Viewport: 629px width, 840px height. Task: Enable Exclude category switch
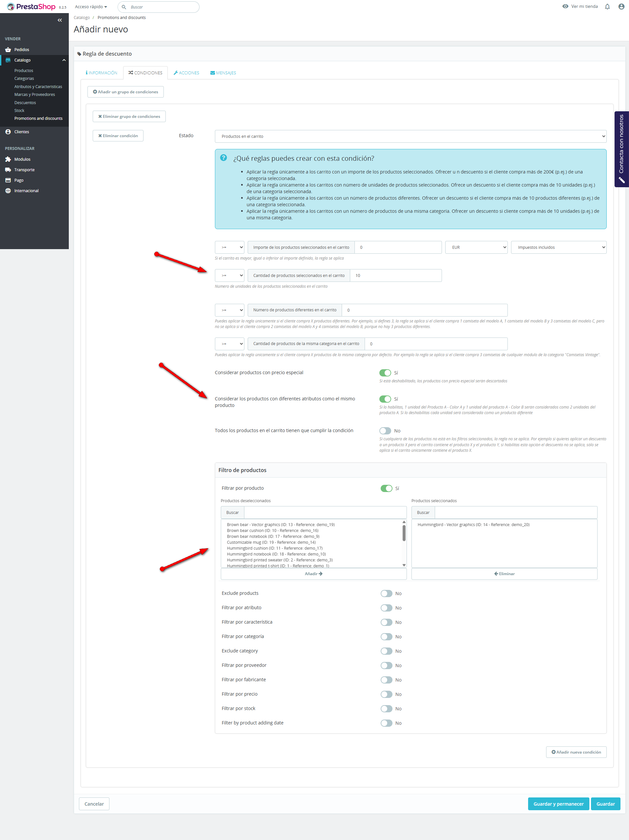point(387,651)
